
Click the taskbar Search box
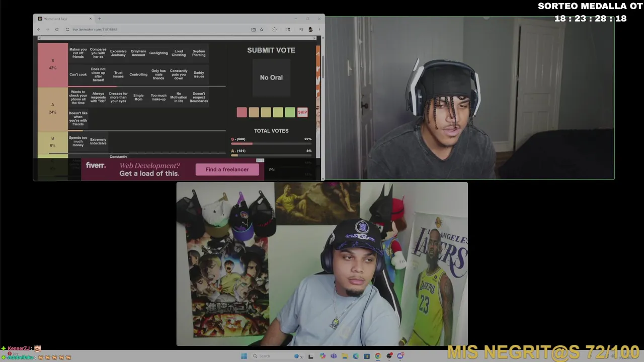click(x=277, y=356)
